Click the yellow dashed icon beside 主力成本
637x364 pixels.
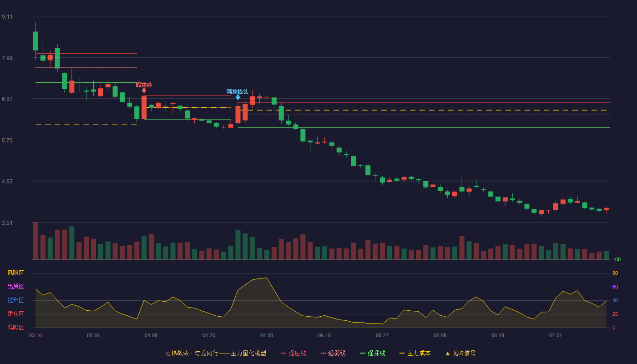click(x=402, y=353)
